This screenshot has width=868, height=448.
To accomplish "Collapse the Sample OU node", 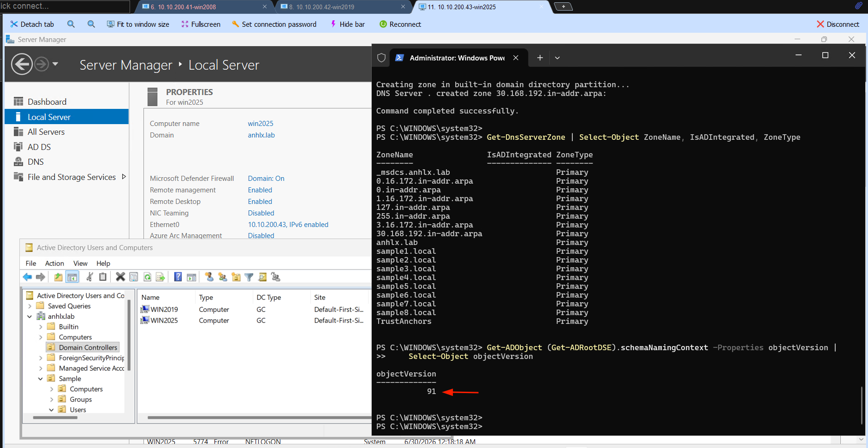I will click(41, 379).
